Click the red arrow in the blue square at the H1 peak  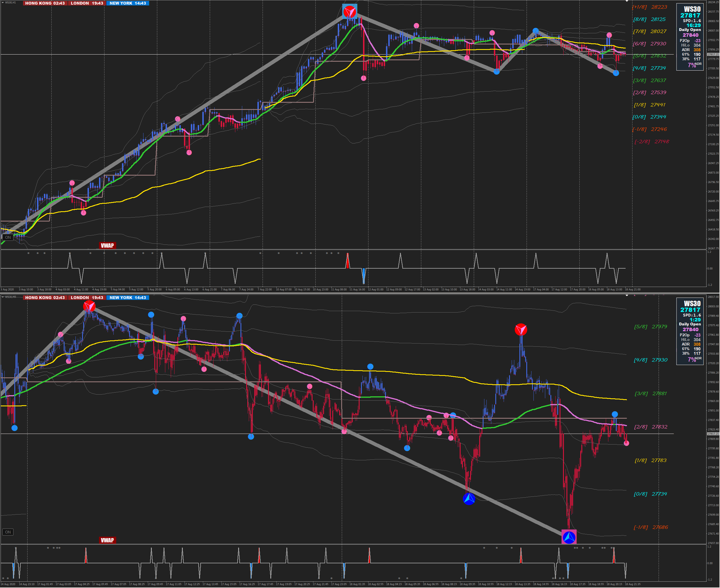[350, 11]
